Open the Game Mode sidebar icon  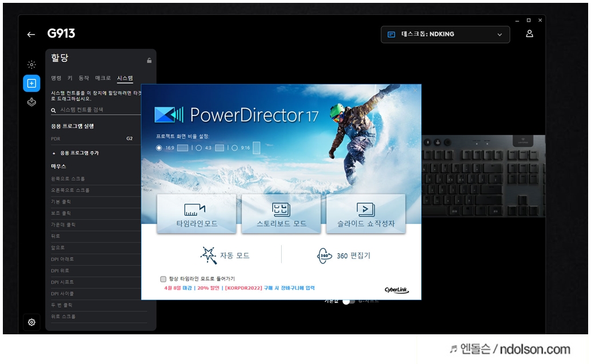pos(31,102)
